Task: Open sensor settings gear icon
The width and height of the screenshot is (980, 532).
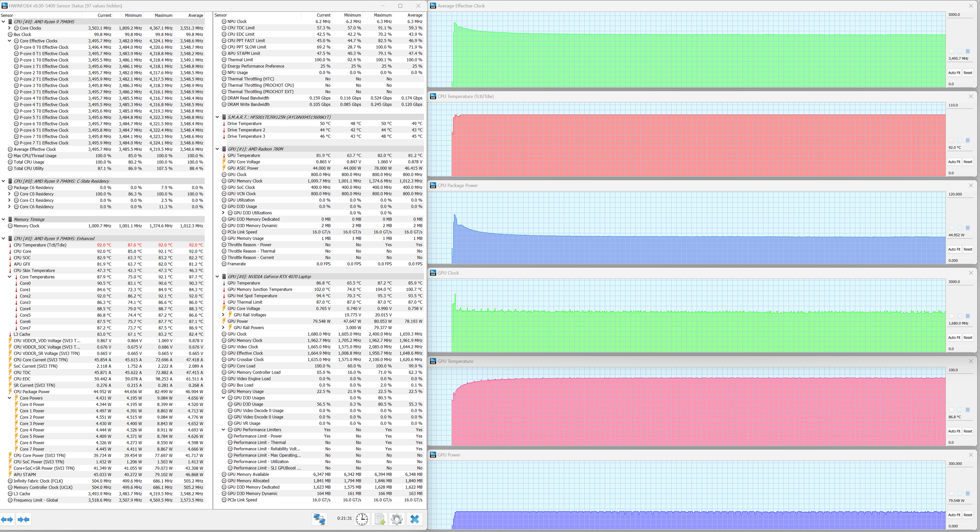Action: pos(397,519)
